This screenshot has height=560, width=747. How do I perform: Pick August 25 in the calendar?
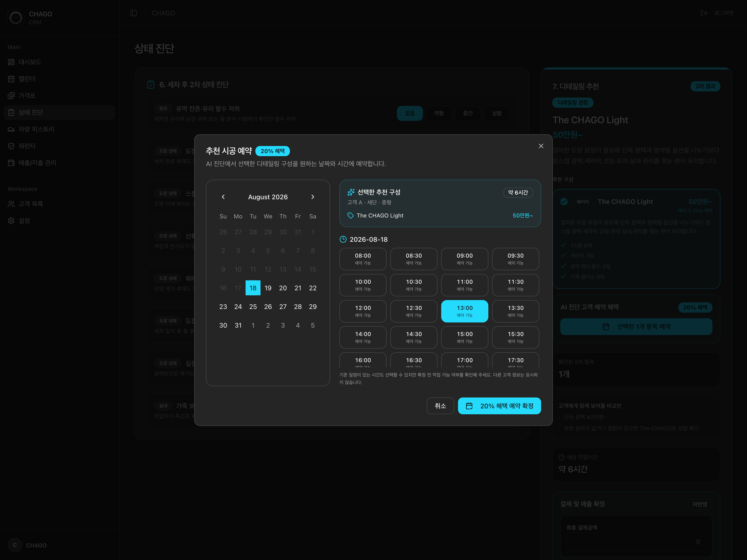[253, 307]
